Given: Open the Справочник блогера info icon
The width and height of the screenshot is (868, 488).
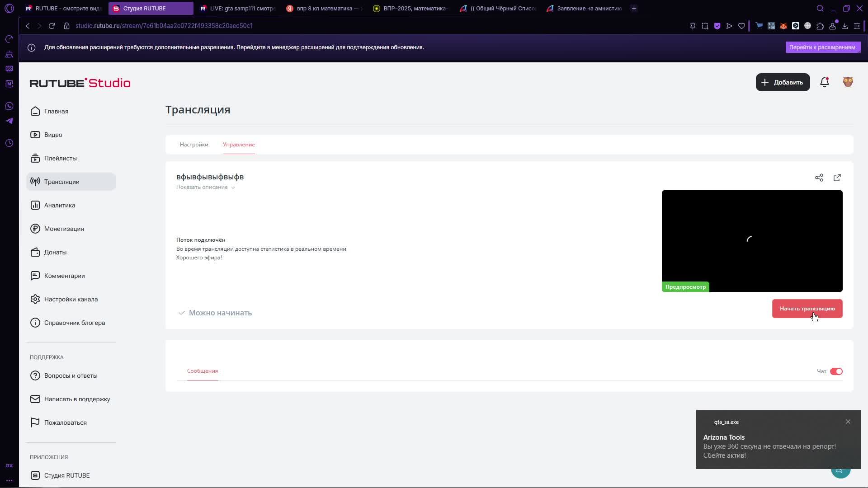Looking at the screenshot, I should pos(35,323).
